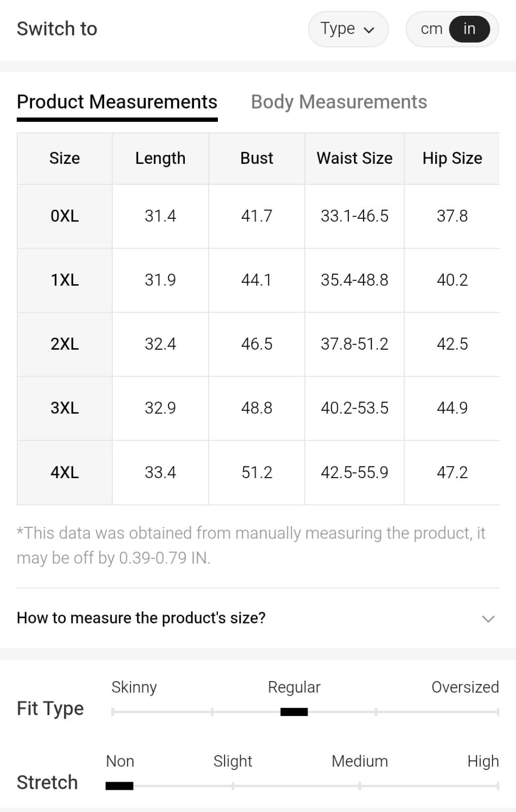The image size is (516, 812).
Task: Click the Length column header
Action: click(x=160, y=158)
